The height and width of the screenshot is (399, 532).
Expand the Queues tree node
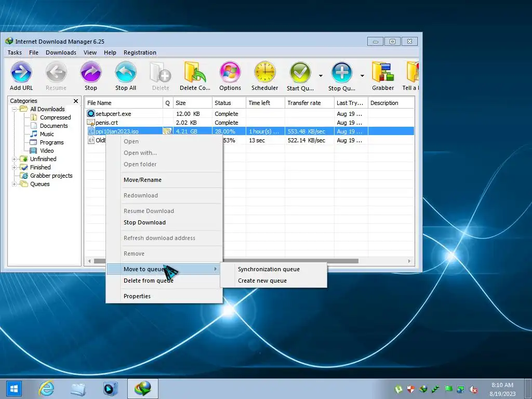coord(14,184)
